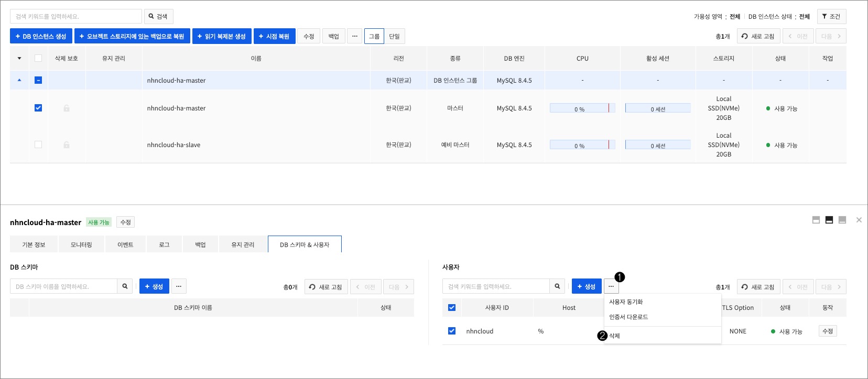Open the 이벤트 tab
Screen dimensions: 868x379
point(125,244)
